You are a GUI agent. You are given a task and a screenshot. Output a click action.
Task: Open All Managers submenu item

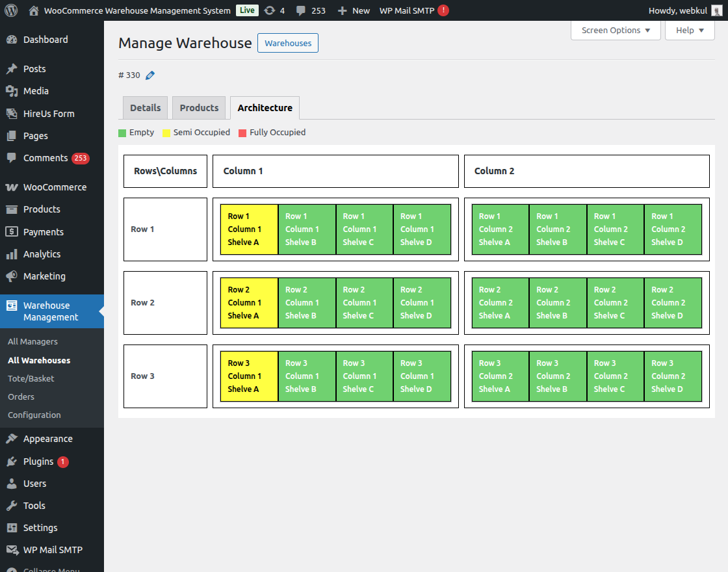pos(32,342)
